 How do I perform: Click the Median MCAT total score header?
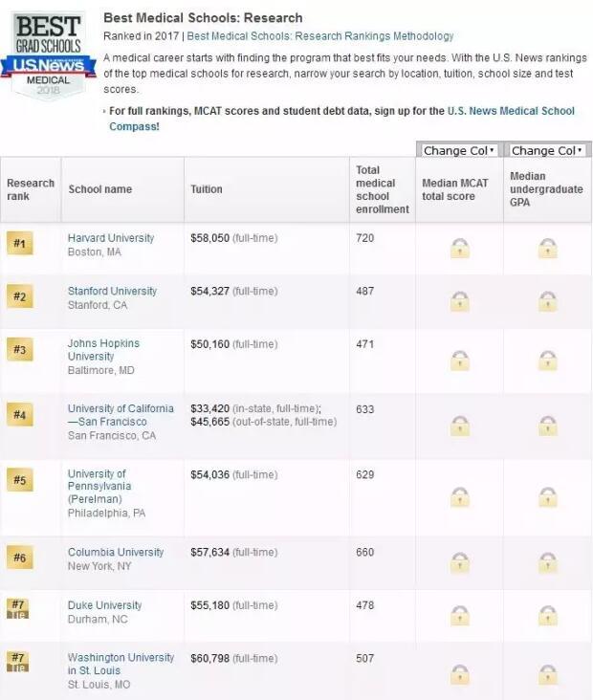click(x=459, y=189)
